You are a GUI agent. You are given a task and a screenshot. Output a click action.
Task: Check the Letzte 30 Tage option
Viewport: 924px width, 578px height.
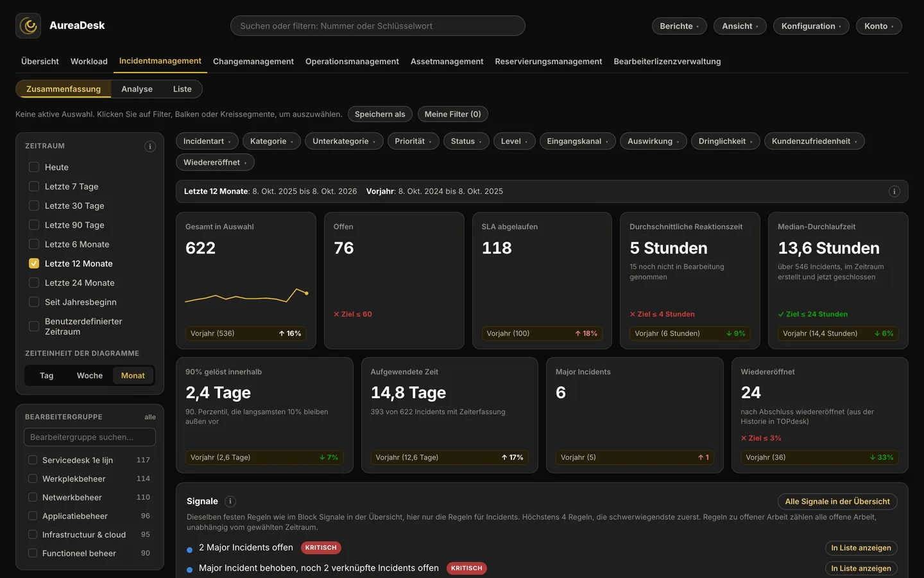coord(34,206)
